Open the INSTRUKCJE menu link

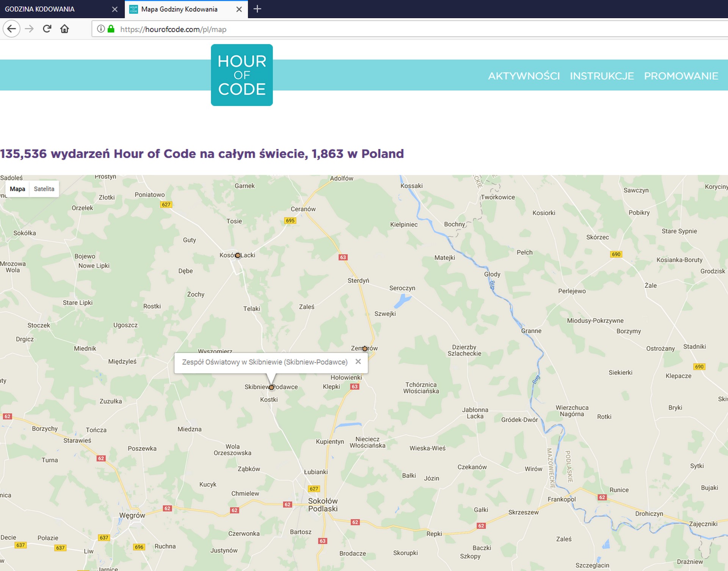[602, 76]
